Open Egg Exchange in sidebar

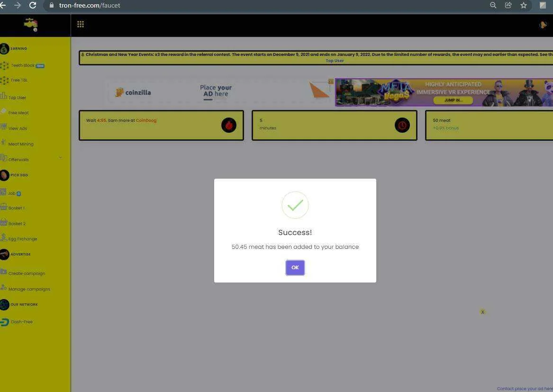pyautogui.click(x=23, y=239)
